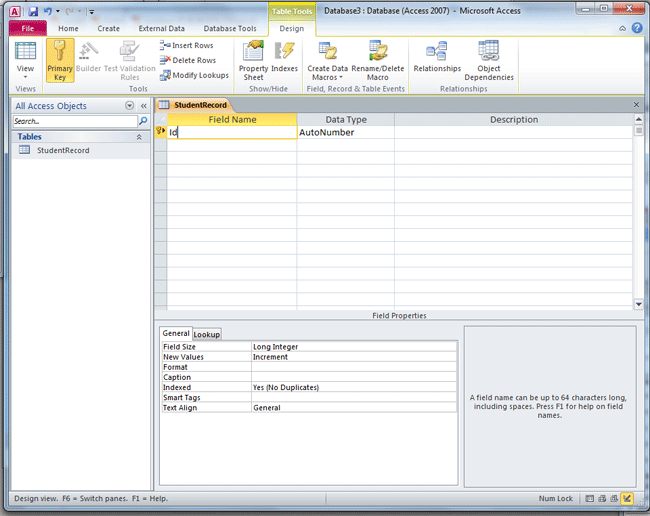
Task: Minimize the ribbon with chevron
Action: (x=622, y=29)
